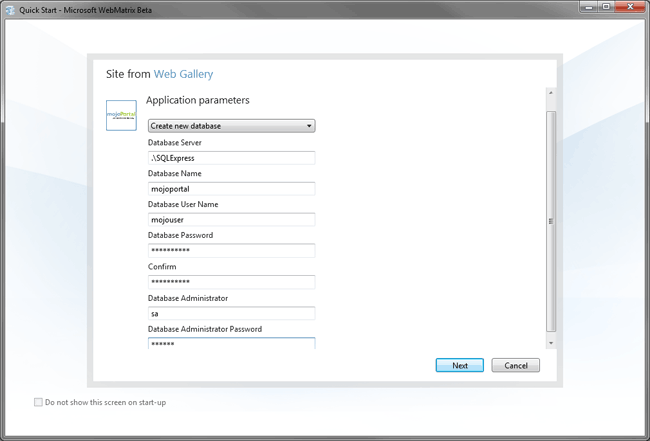Cancel the application parameters dialog
650x441 pixels.
point(516,366)
